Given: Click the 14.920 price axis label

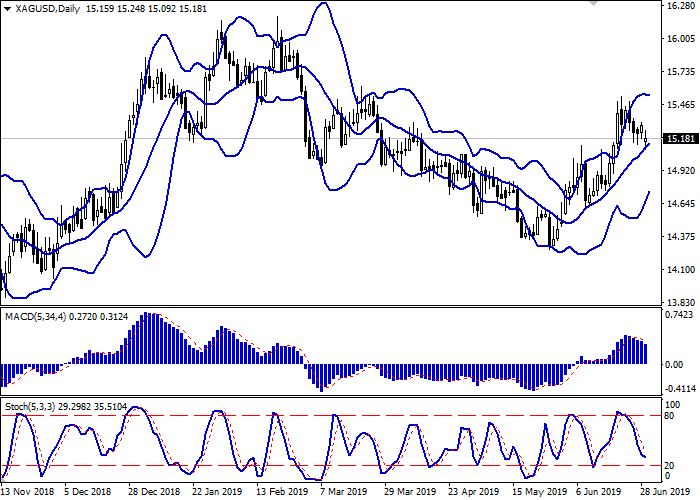Looking at the screenshot, I should 679,171.
